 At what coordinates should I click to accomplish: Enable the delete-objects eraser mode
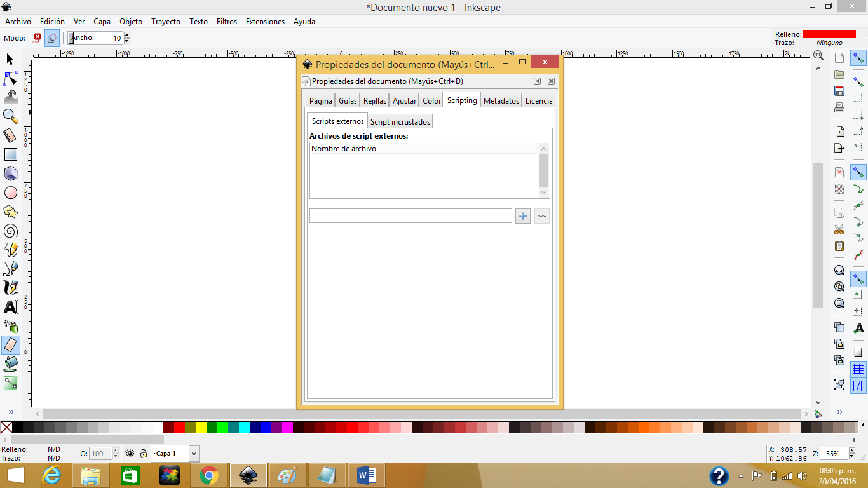click(x=37, y=38)
